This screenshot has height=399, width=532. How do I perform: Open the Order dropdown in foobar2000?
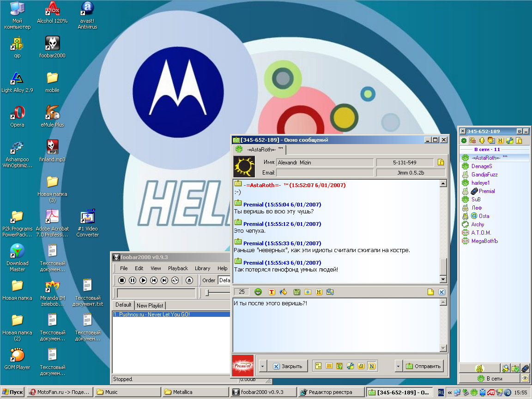coord(224,280)
